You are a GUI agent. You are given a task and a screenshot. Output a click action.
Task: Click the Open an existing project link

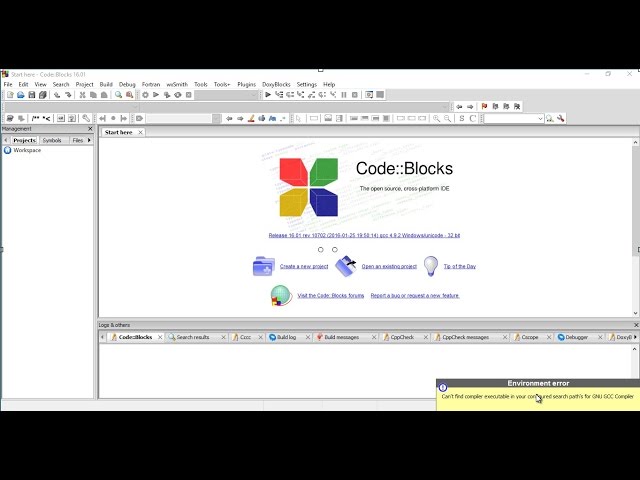(x=389, y=267)
